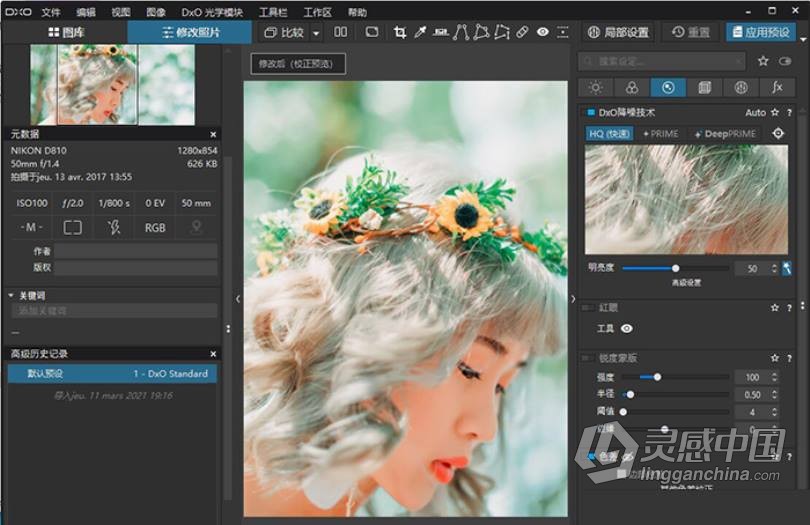Pick the white balance eyedropper tool
This screenshot has width=810, height=525.
(420, 33)
